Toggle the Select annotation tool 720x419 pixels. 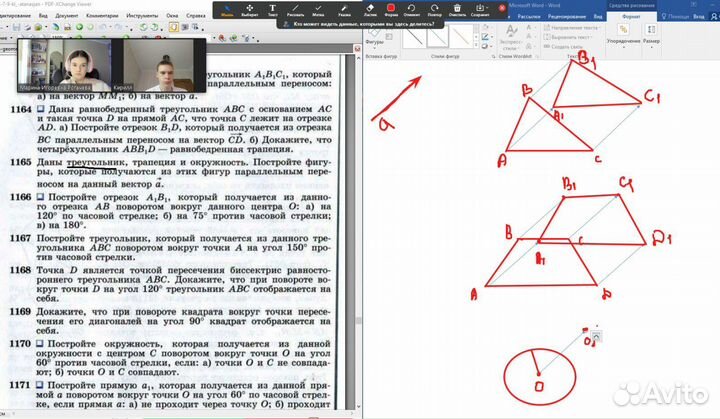click(250, 9)
